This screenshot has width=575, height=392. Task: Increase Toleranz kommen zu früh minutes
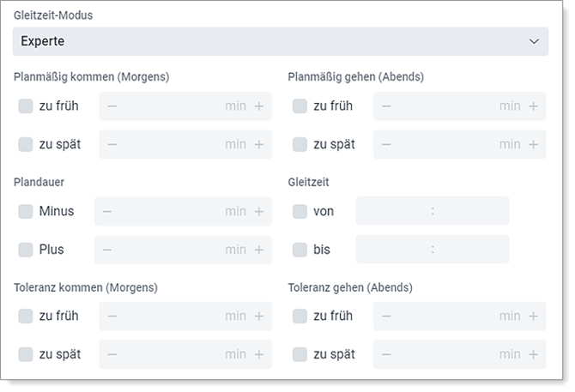[x=259, y=316]
